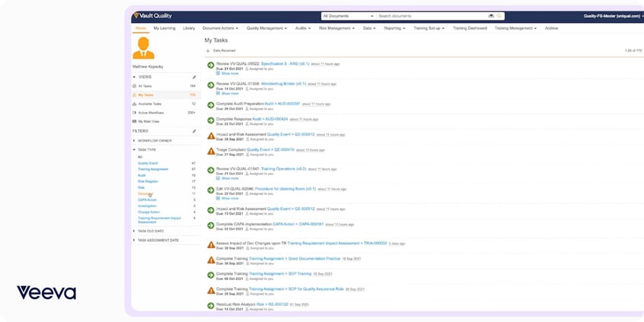644x322 pixels.
Task: Open the Library tab
Action: click(189, 28)
